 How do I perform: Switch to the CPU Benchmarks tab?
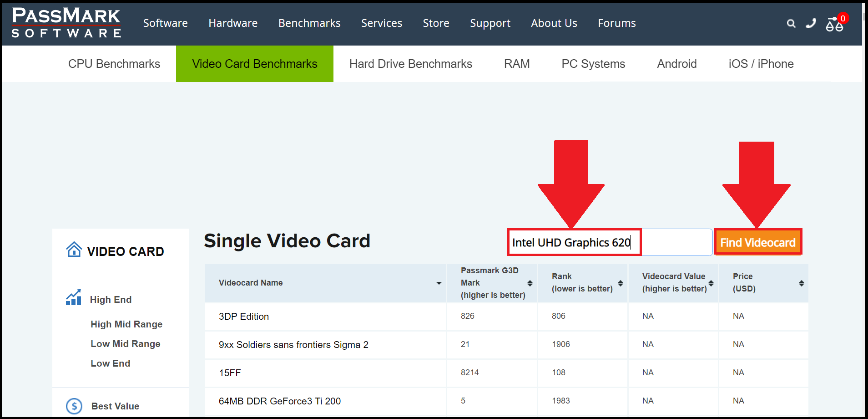(x=114, y=64)
